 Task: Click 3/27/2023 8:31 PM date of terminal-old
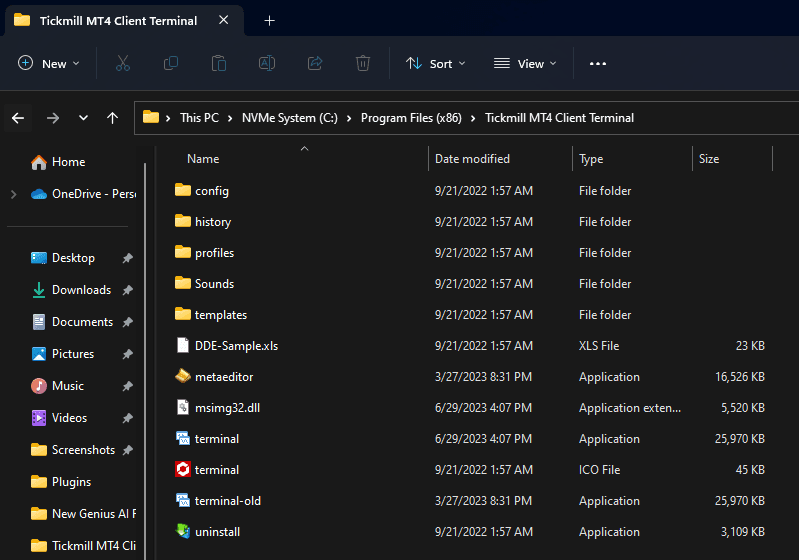point(483,501)
